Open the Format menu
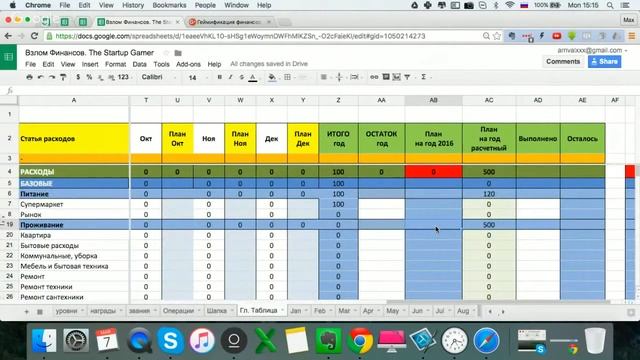The width and height of the screenshot is (640, 360). pyautogui.click(x=116, y=64)
